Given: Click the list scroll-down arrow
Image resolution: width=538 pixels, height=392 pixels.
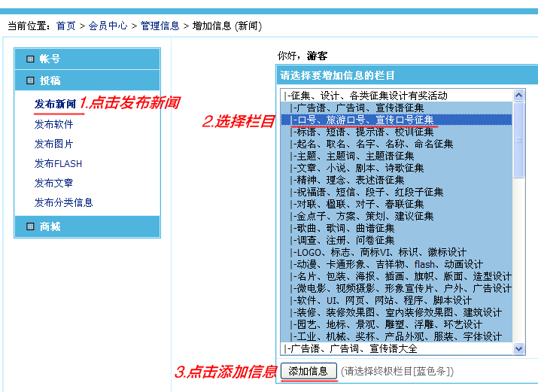Looking at the screenshot, I should [518, 348].
